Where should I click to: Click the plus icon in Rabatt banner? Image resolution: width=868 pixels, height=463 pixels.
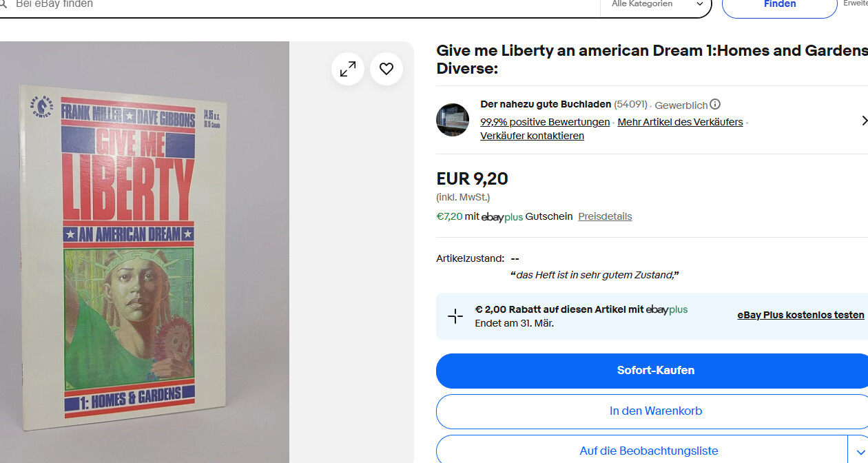pyautogui.click(x=455, y=316)
